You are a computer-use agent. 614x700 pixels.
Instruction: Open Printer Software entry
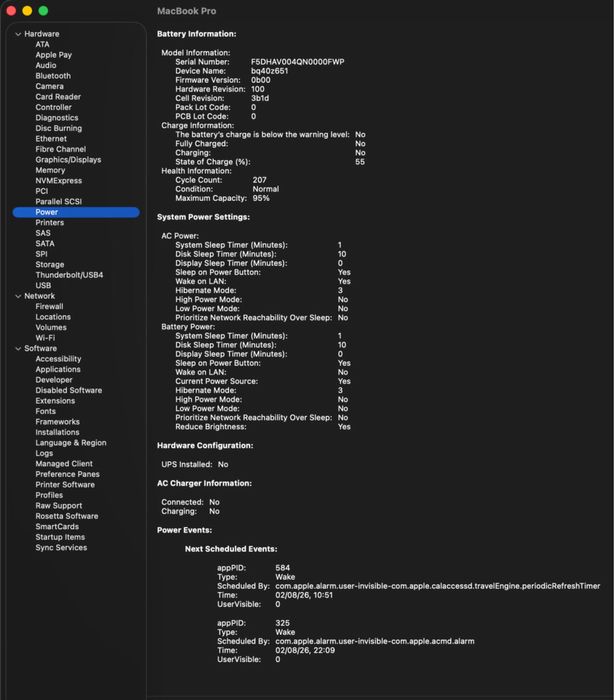(x=65, y=485)
